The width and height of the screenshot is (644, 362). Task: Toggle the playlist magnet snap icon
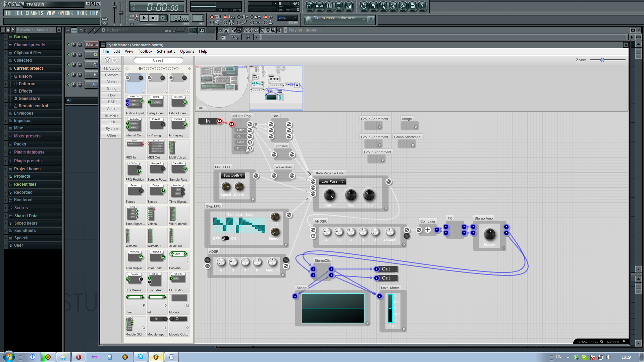tap(226, 30)
